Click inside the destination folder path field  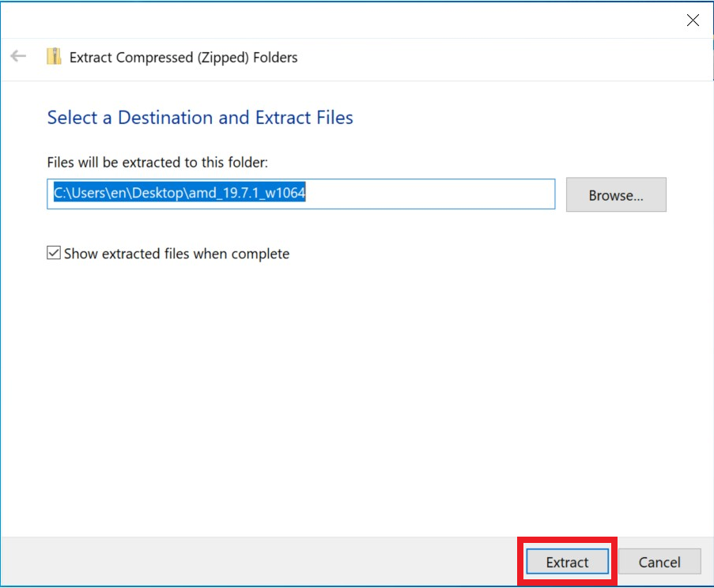coord(427,194)
